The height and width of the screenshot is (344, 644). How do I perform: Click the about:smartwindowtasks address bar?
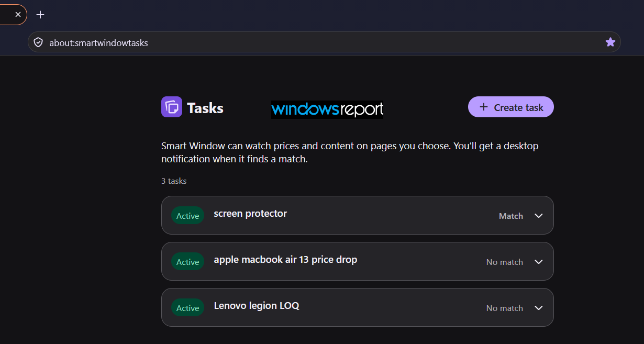coord(324,42)
